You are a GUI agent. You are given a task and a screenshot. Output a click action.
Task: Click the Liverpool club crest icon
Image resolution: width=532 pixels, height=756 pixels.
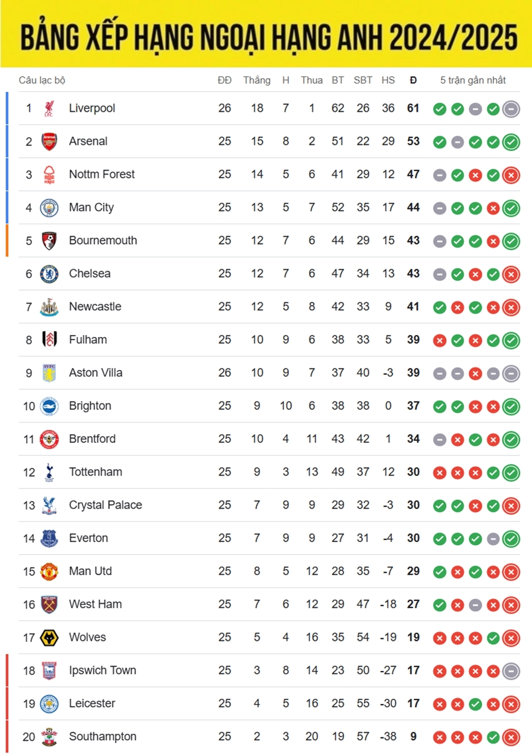click(x=49, y=108)
